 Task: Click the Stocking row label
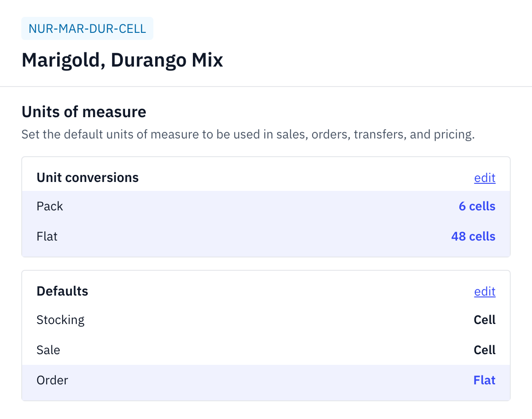[x=60, y=320]
